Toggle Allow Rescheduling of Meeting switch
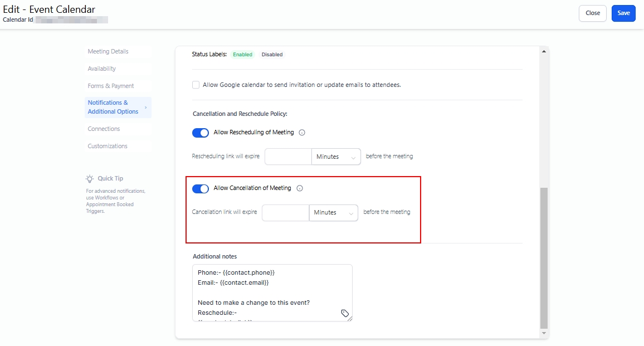 click(x=201, y=133)
